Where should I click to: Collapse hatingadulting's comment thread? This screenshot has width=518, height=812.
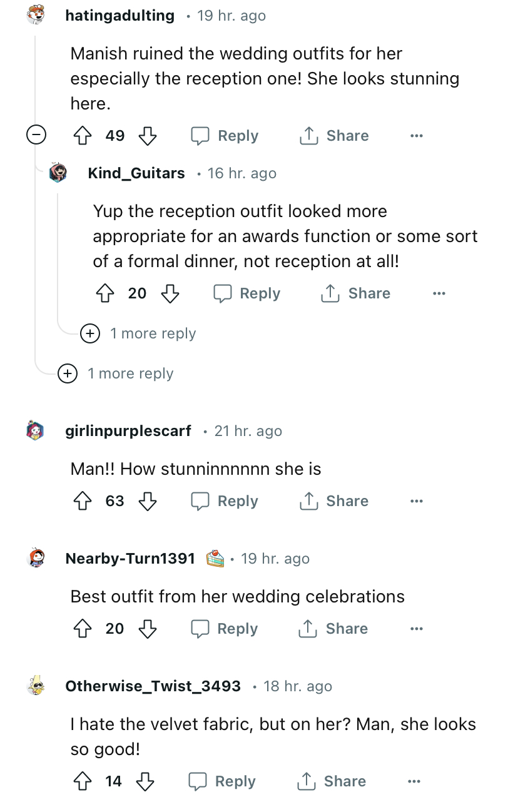coord(36,134)
